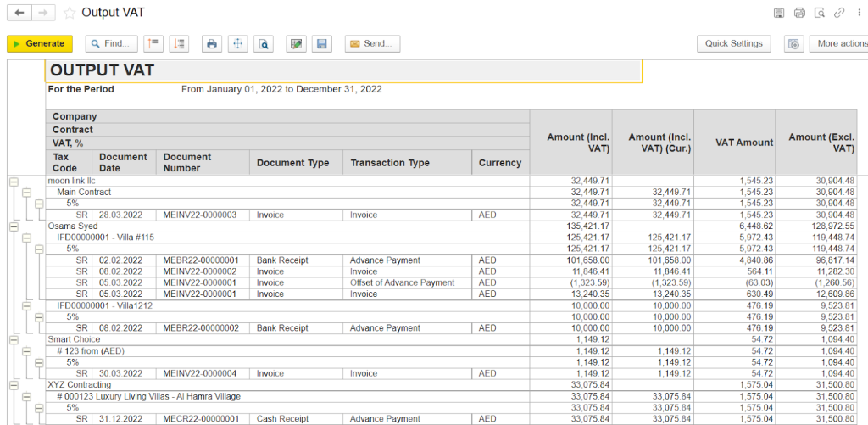Print the report from the toolbar
The image size is (868, 425).
[212, 43]
